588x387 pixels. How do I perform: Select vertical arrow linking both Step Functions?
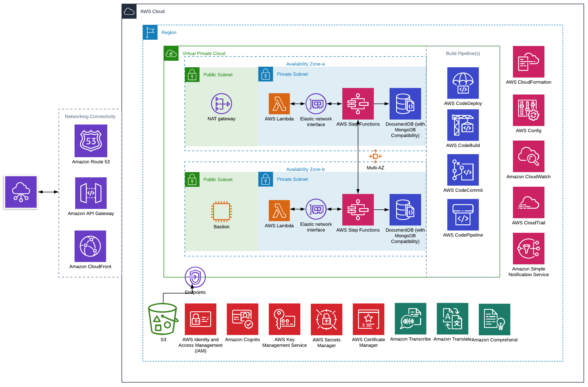pyautogui.click(x=358, y=157)
